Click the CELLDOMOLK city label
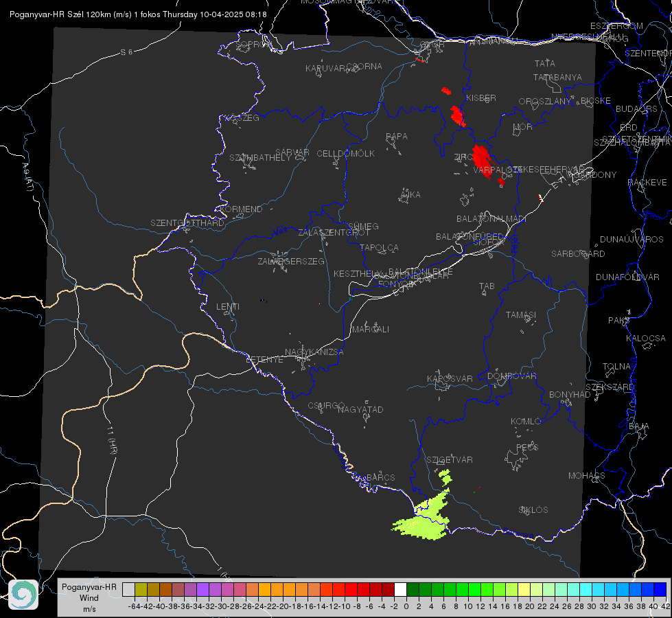Viewport: 672px width, 618px height. click(x=345, y=153)
